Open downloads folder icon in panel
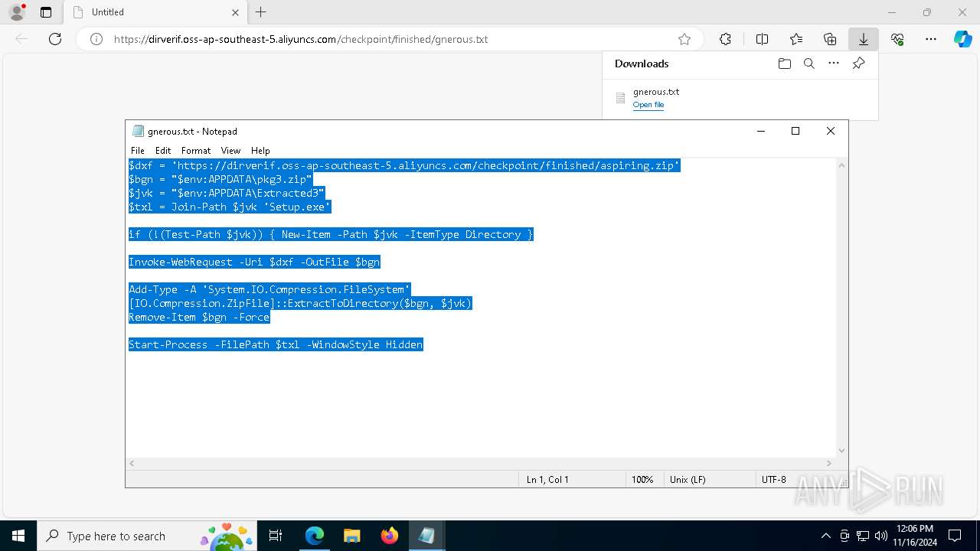The image size is (980, 551). click(784, 64)
